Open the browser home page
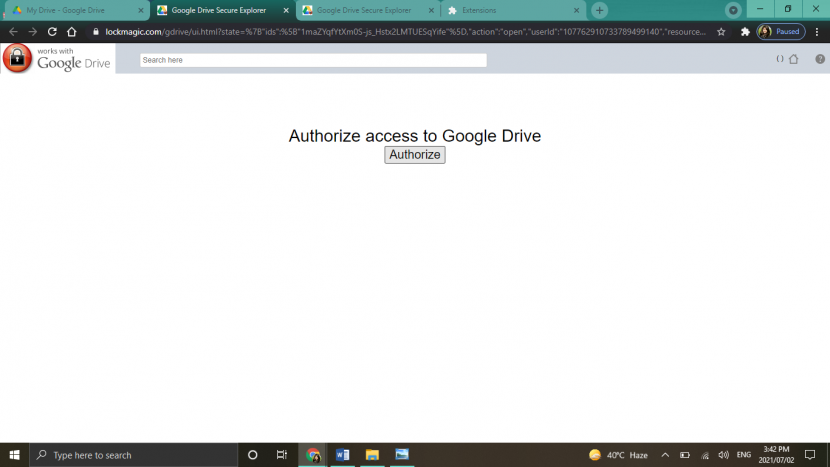 [71, 32]
